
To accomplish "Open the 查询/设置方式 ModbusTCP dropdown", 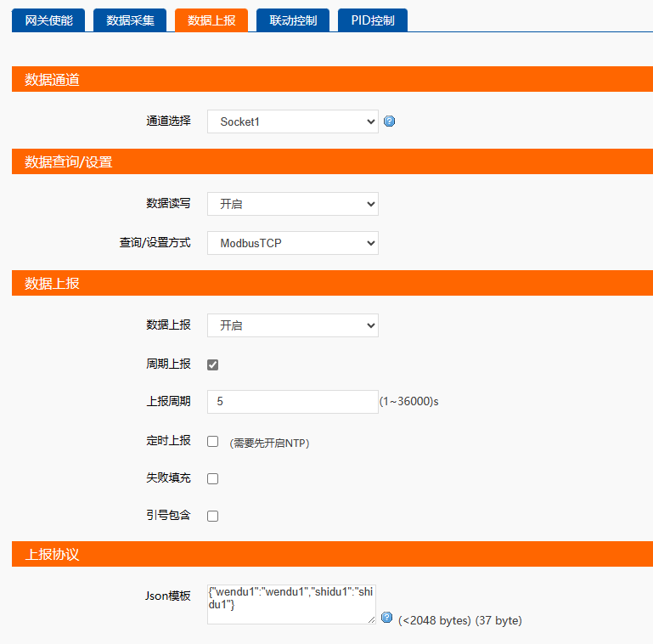I will 292,243.
